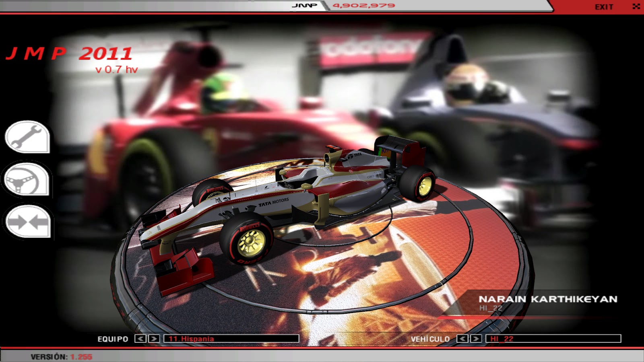Open the wrench settings icon

pos(27,137)
